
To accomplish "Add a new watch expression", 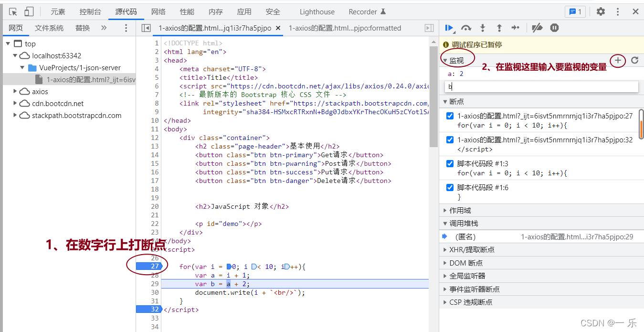I will click(618, 60).
